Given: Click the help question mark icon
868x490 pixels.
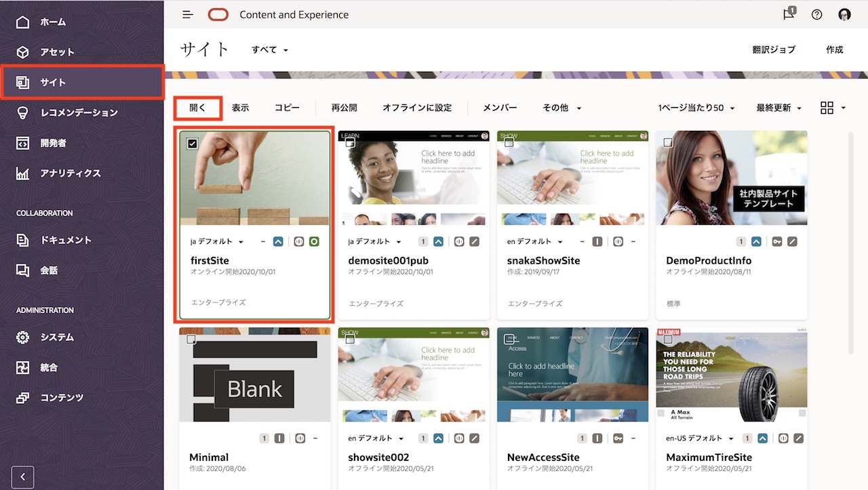Looking at the screenshot, I should tap(816, 14).
